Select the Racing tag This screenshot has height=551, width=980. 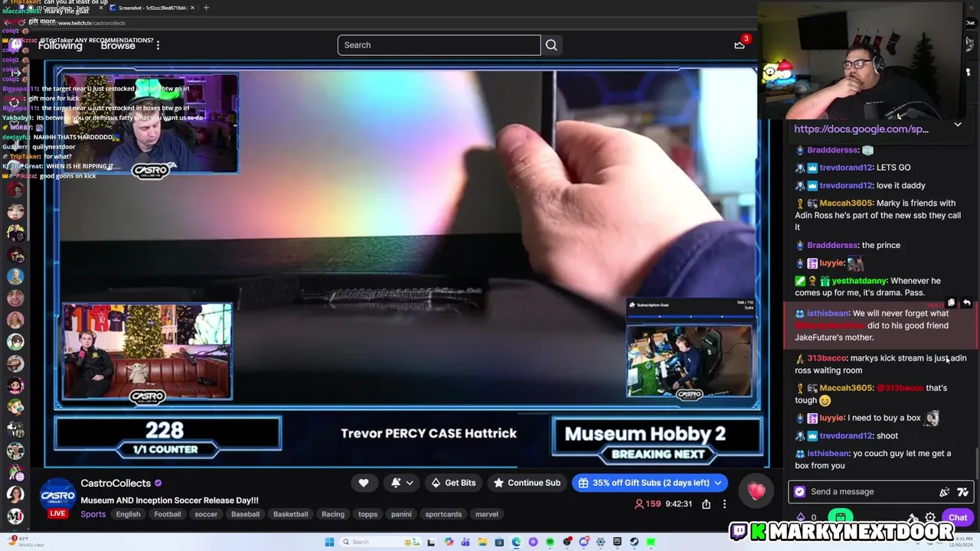333,514
